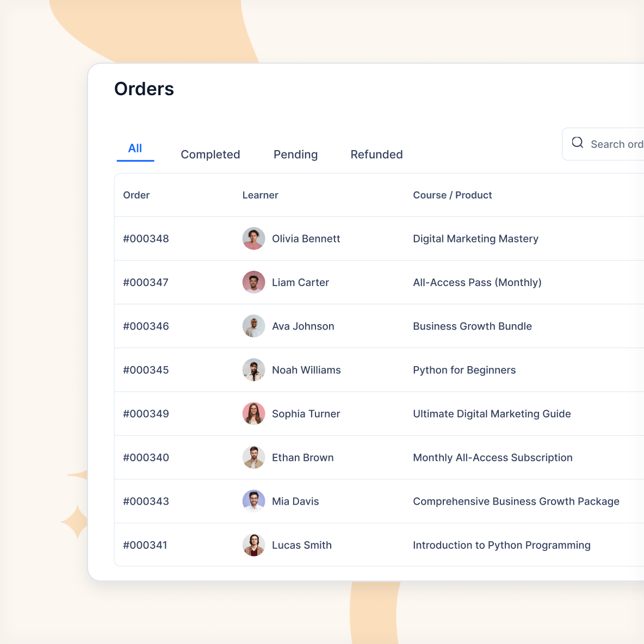Select the learner name Olivia Bennett
This screenshot has width=644, height=644.
306,239
